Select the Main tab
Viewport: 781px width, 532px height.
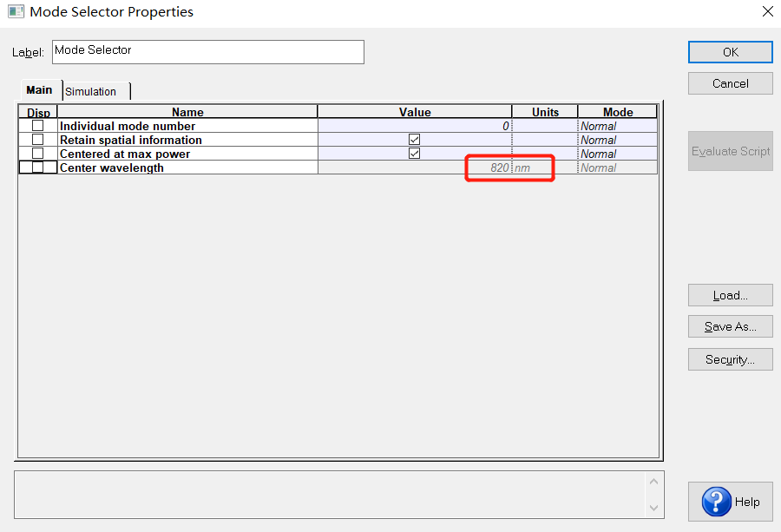pos(40,89)
